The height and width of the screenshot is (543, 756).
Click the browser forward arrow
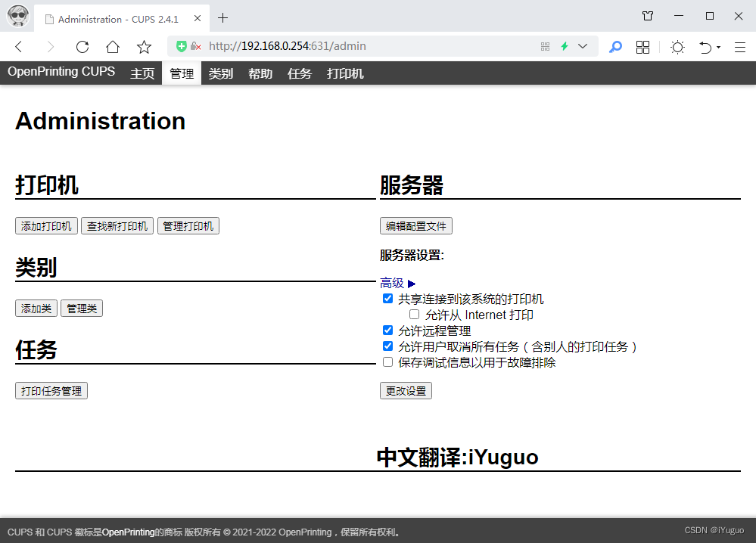pyautogui.click(x=50, y=47)
